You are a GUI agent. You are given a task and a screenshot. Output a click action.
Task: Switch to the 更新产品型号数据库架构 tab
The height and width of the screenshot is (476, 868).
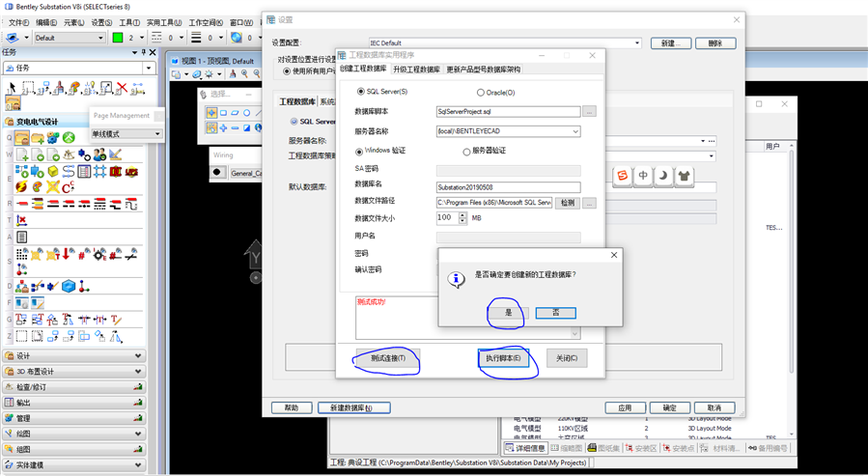click(484, 70)
